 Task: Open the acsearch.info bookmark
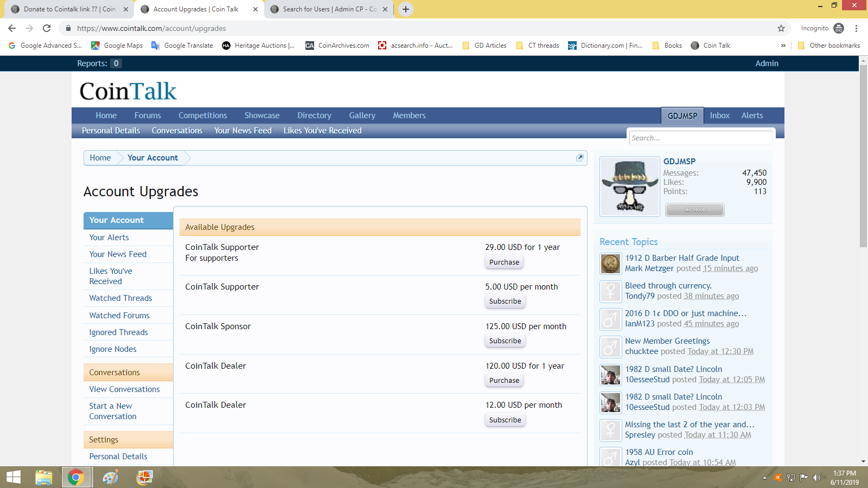point(416,46)
